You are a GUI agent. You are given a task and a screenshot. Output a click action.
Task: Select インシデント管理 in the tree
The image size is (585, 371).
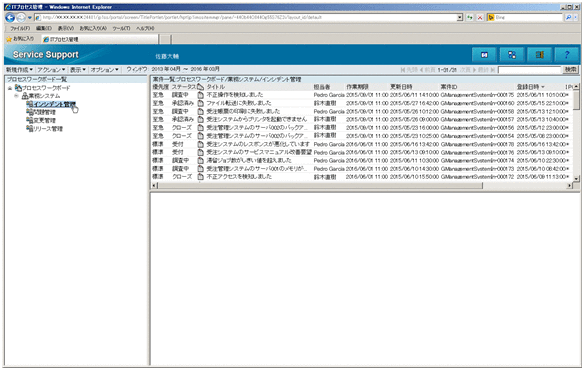(x=54, y=104)
